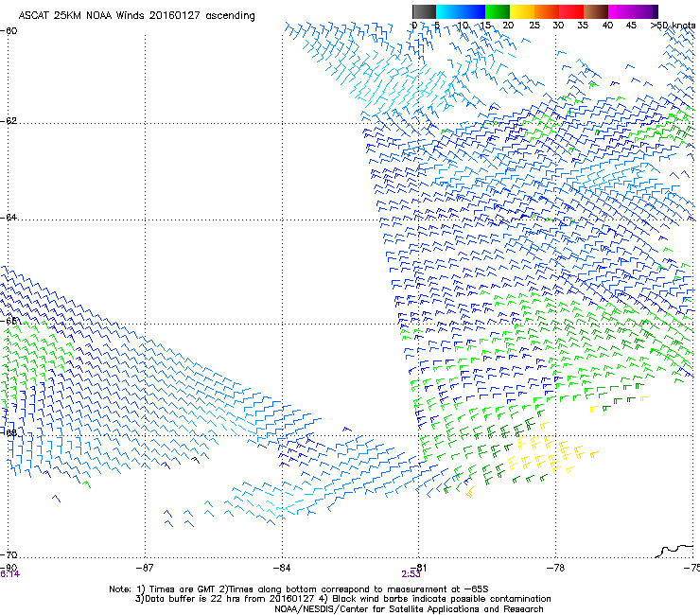
Task: Click the '-64' latitude label
Action: point(9,218)
